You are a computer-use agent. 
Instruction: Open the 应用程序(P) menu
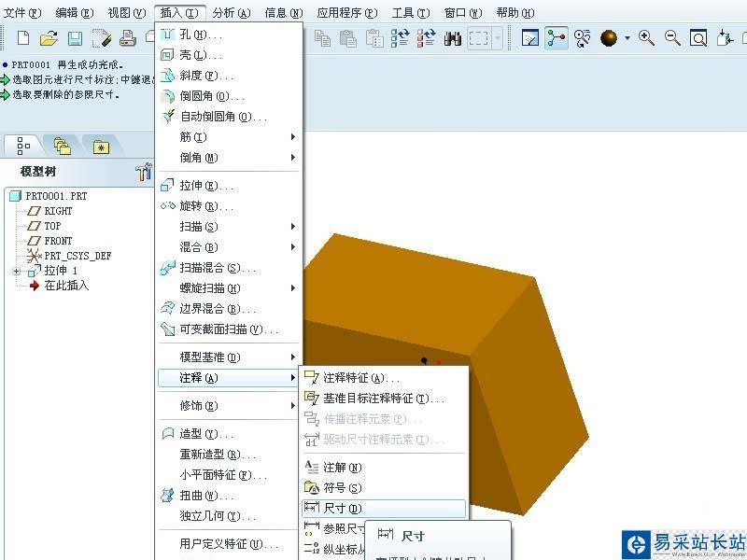(347, 13)
